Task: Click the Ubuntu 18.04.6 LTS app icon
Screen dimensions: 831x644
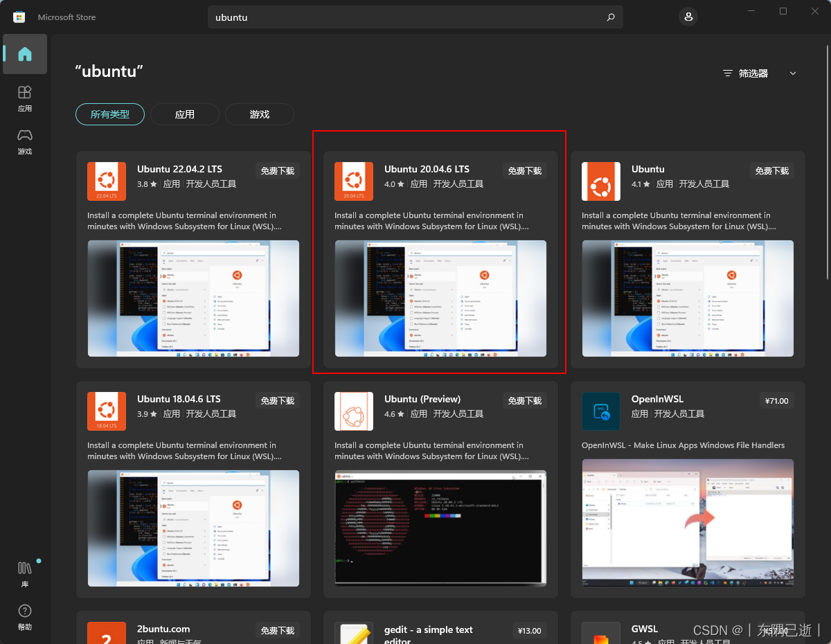Action: point(107,411)
